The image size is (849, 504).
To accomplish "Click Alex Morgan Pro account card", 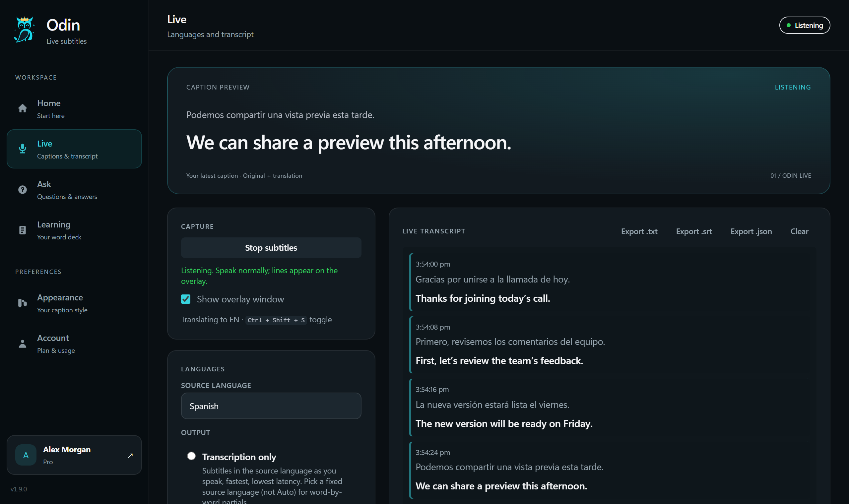I will click(x=74, y=455).
